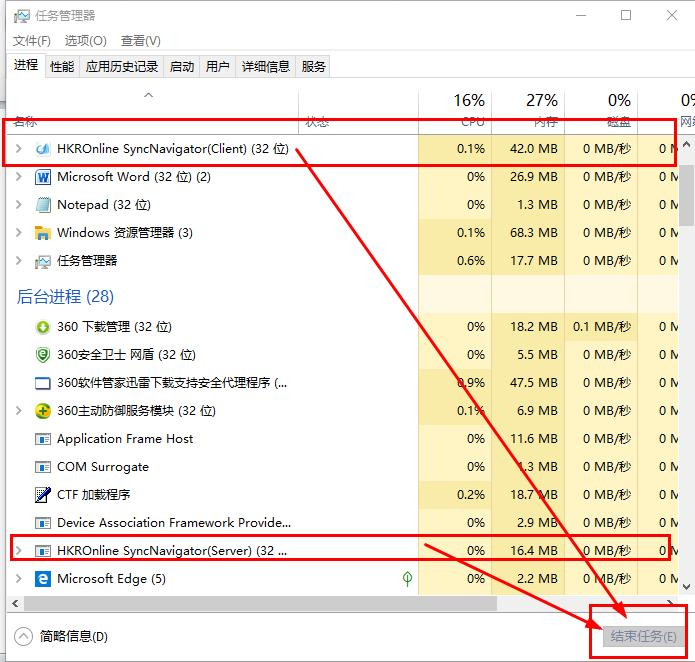Screen dimensions: 695x662
Task: Expand the Microsoft Word process group
Action: pyautogui.click(x=19, y=177)
